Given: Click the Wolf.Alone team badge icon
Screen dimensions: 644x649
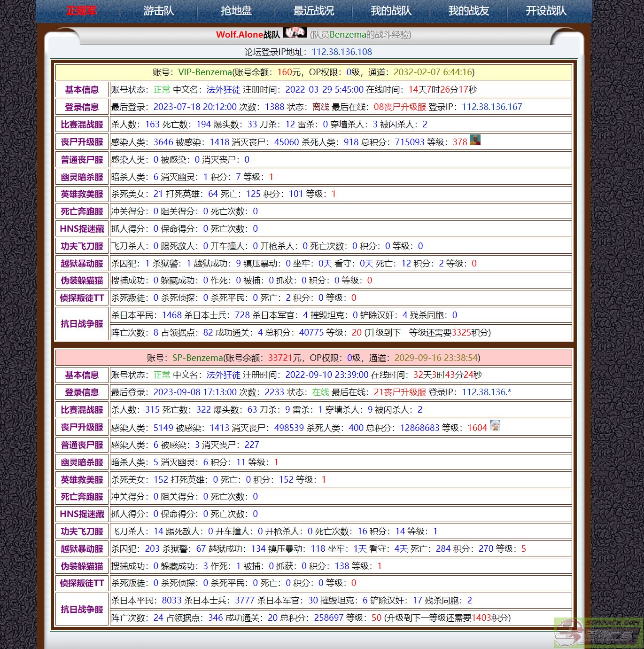Looking at the screenshot, I should (x=295, y=32).
